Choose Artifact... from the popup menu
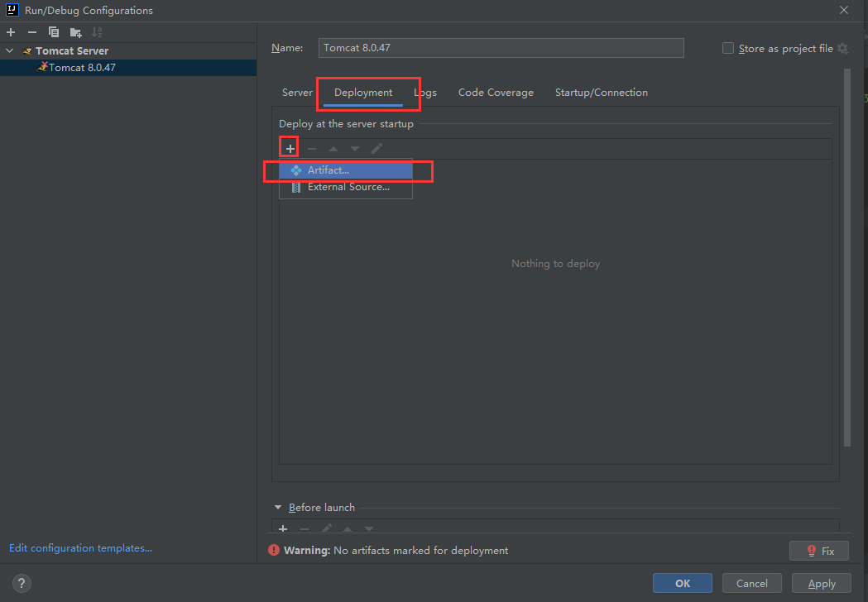Image resolution: width=868 pixels, height=602 pixels. [x=346, y=170]
